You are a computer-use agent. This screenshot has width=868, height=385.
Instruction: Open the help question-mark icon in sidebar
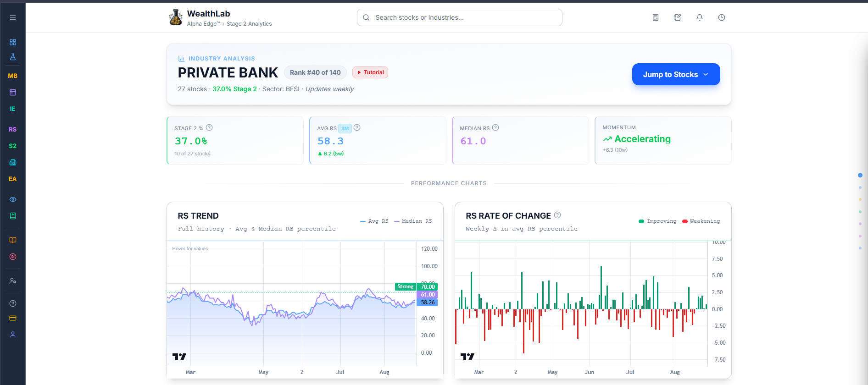[x=13, y=303]
